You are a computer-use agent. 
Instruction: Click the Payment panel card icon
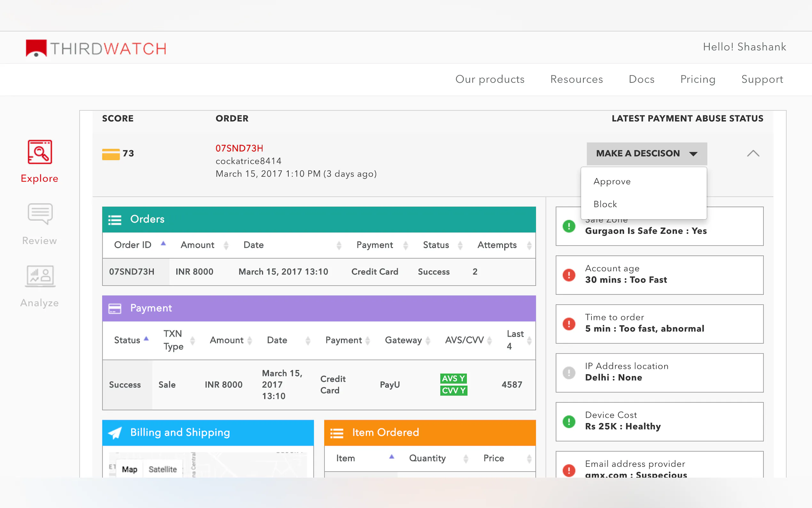pos(114,308)
